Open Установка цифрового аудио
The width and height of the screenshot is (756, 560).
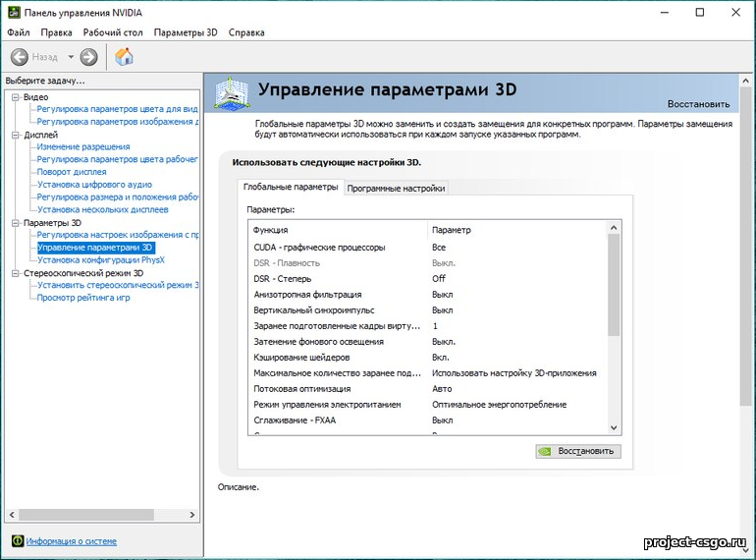click(x=94, y=185)
